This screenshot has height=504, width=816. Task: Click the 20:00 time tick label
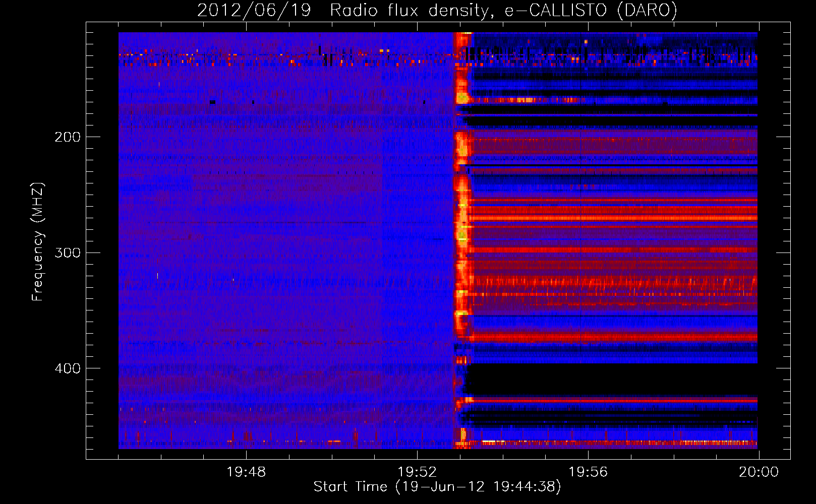(x=759, y=472)
